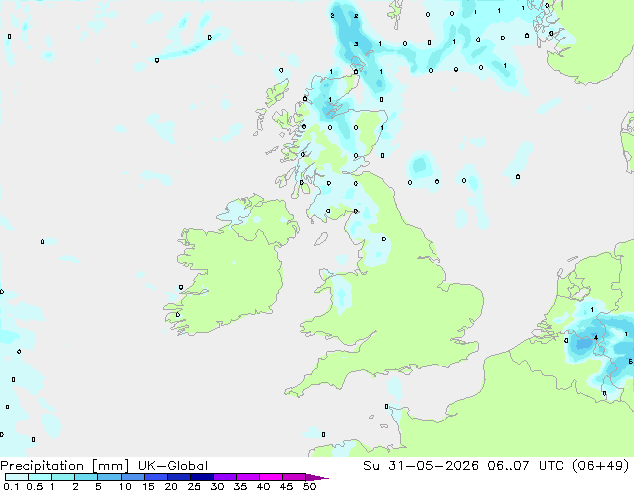The height and width of the screenshot is (490, 634).
Task: Click the '45' legend scale label
Action: click(286, 486)
